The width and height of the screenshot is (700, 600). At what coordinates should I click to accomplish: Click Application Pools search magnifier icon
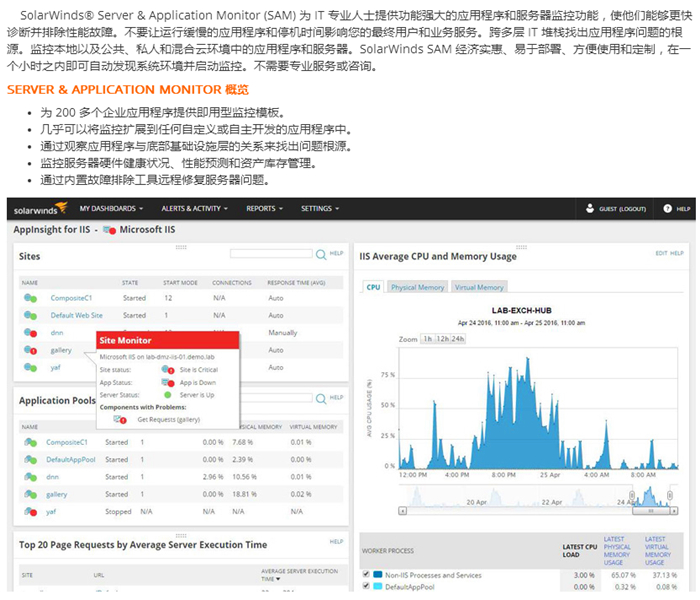click(x=321, y=399)
